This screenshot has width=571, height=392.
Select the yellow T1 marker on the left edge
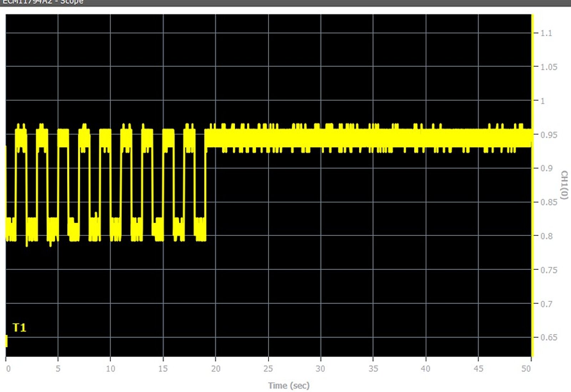[x=6, y=341]
